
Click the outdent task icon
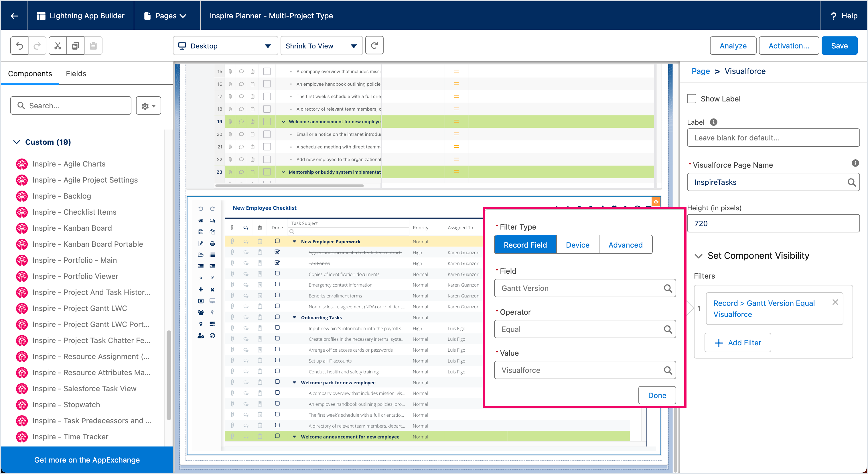point(201,266)
